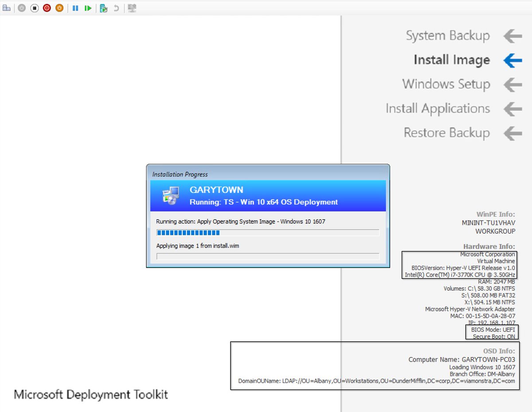The height and width of the screenshot is (412, 532).
Task: Click the DomainOUName LDAP path line
Action: coord(377,381)
